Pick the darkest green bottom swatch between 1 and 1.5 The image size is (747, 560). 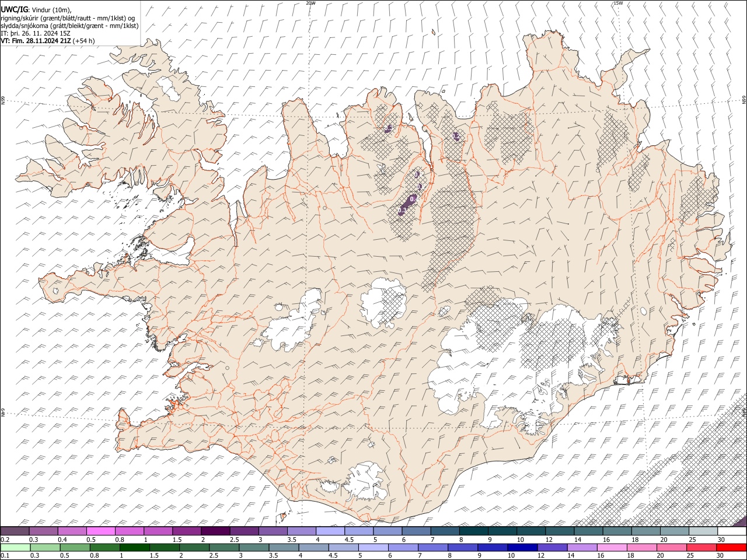click(135, 547)
